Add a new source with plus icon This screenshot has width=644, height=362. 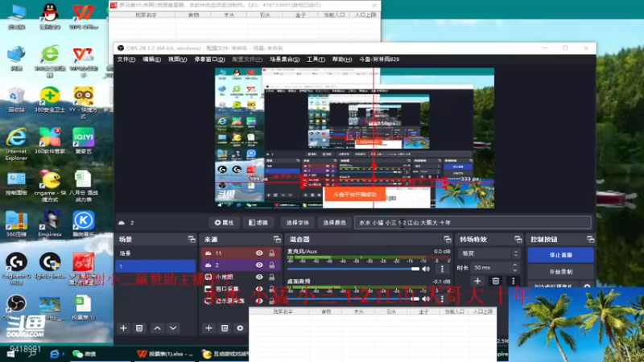click(x=208, y=328)
